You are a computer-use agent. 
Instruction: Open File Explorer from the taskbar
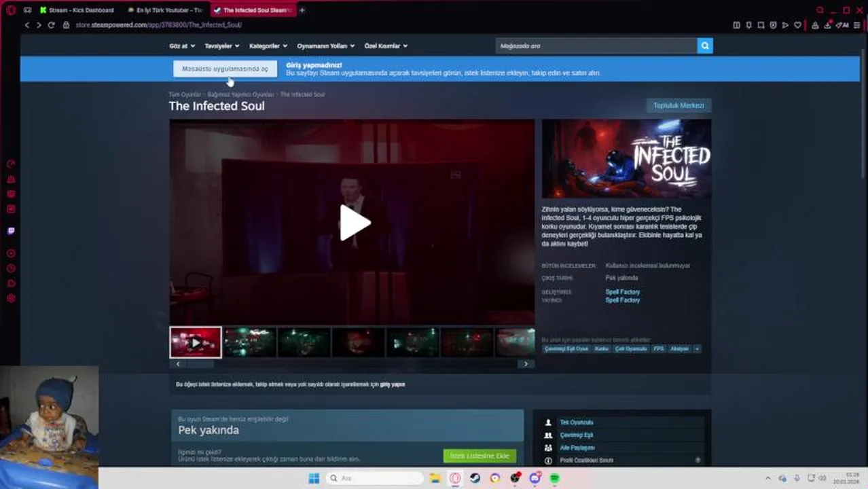click(x=435, y=478)
